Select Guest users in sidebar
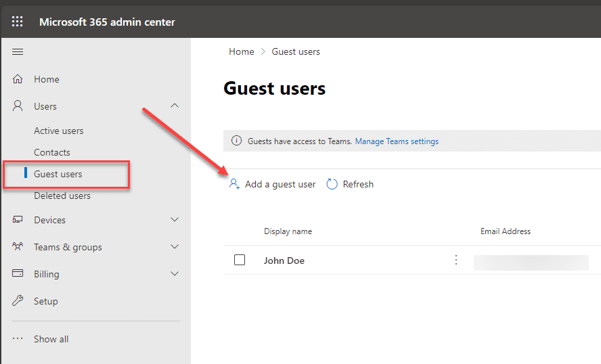 tap(58, 174)
